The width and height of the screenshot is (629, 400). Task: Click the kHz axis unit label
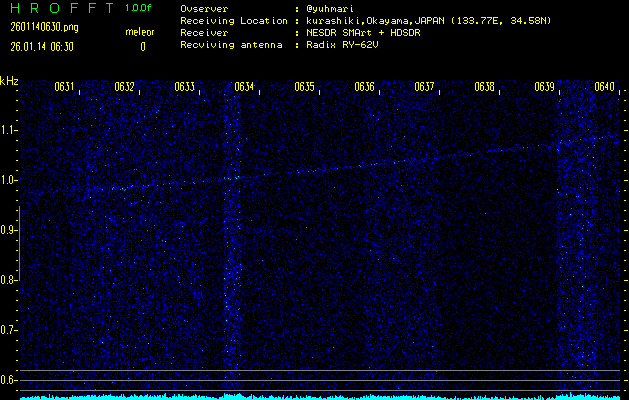point(9,80)
